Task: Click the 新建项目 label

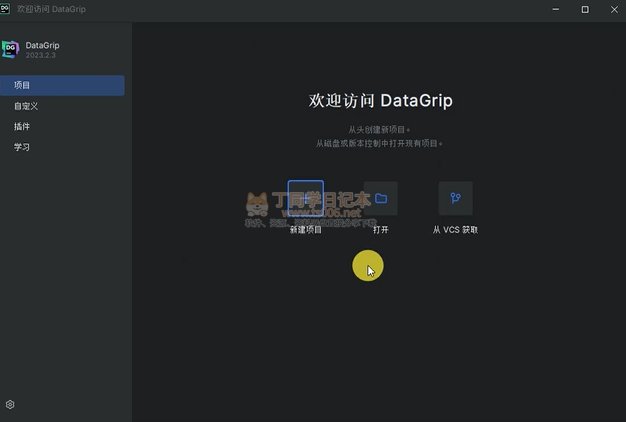Action: point(305,230)
